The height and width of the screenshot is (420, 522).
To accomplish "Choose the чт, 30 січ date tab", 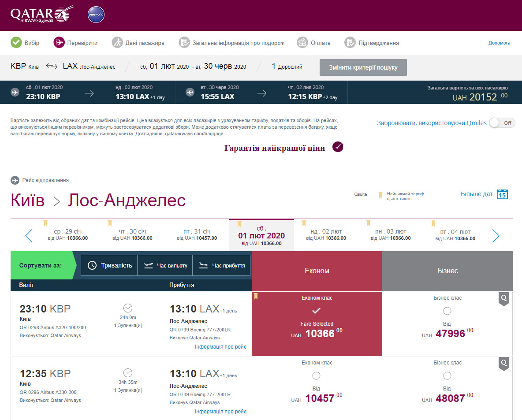I will 132,234.
